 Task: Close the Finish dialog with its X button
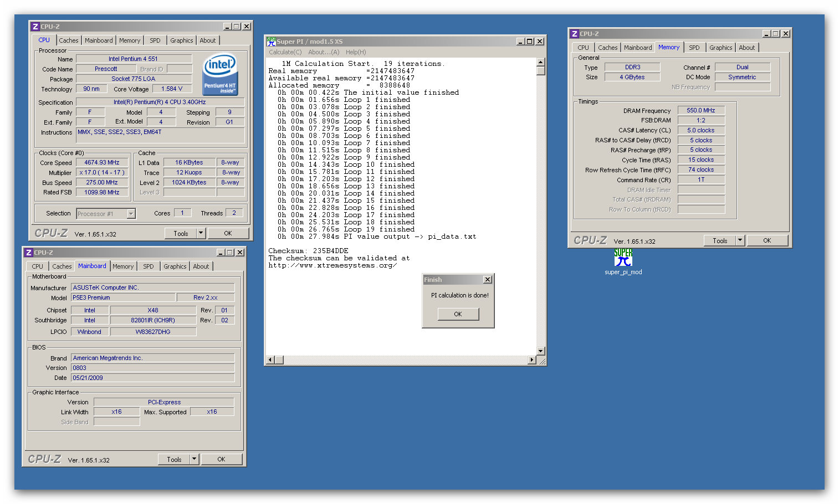(488, 280)
